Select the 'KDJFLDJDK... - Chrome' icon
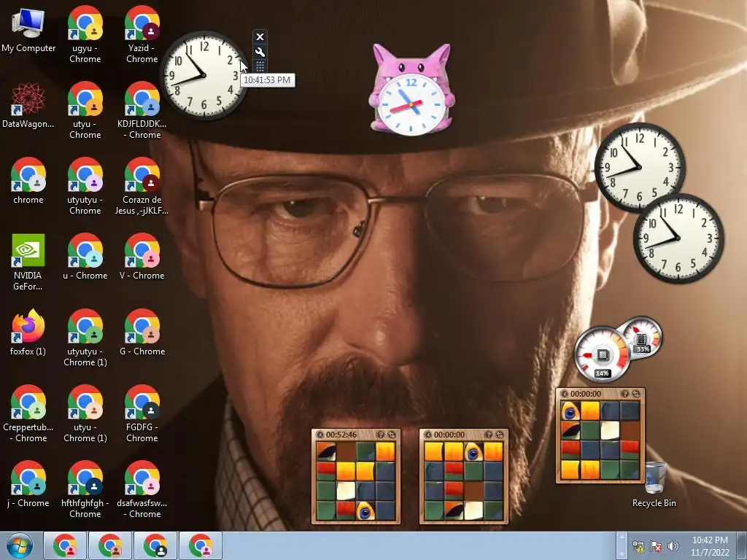Viewport: 747px width, 560px height. [142, 111]
